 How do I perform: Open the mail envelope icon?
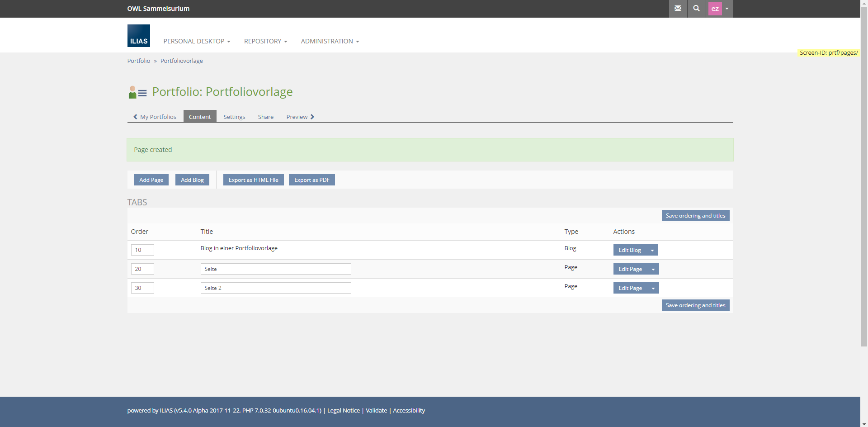click(678, 9)
